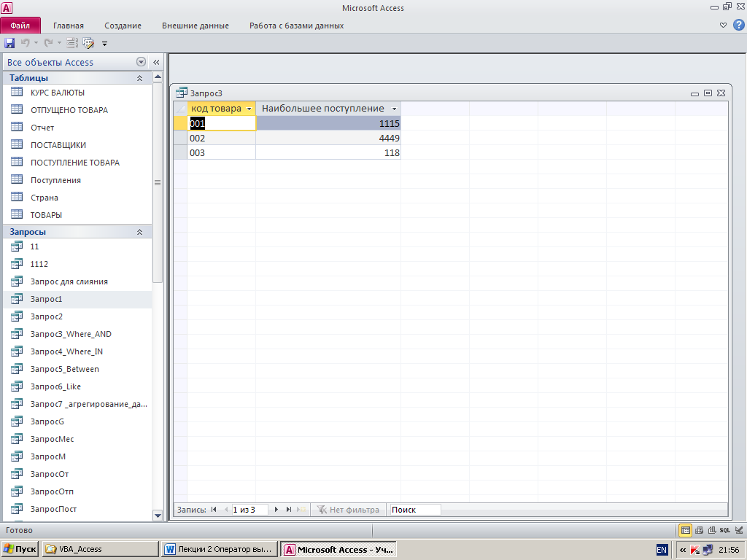Select the ЗапросМес query icon
Viewport: 747px width, 560px height.
click(x=18, y=438)
